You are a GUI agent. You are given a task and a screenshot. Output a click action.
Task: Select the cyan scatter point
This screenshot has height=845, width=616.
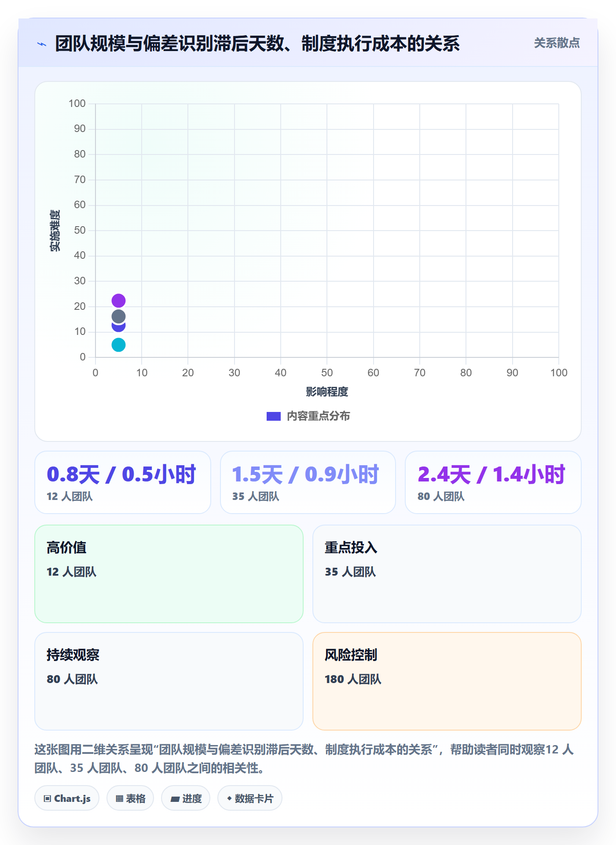point(118,345)
